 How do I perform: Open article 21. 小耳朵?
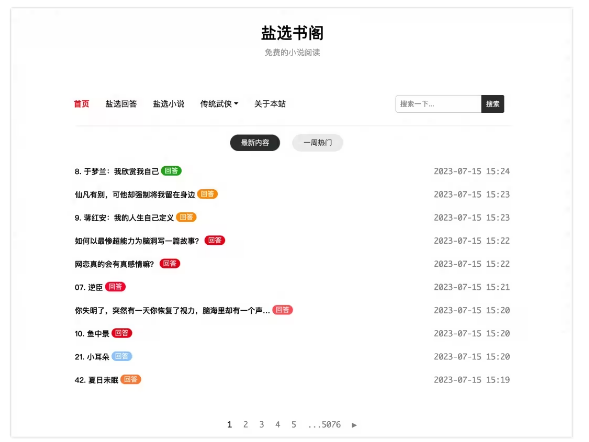coord(92,357)
